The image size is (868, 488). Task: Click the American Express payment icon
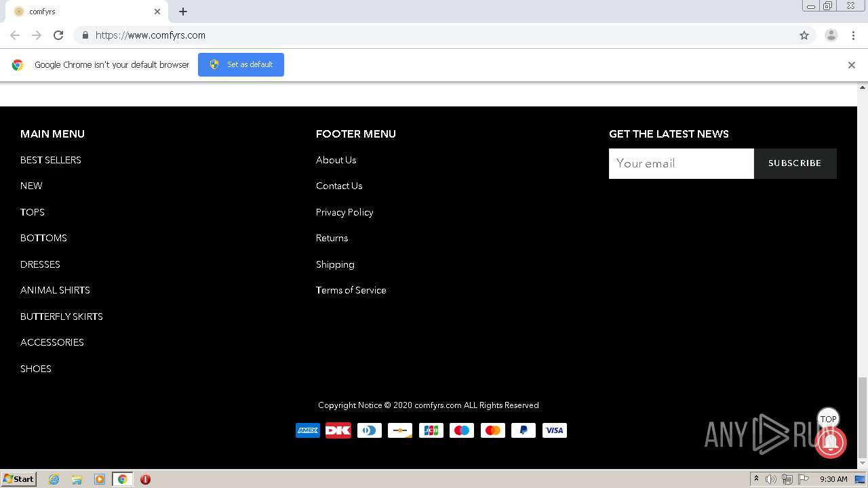pyautogui.click(x=308, y=430)
